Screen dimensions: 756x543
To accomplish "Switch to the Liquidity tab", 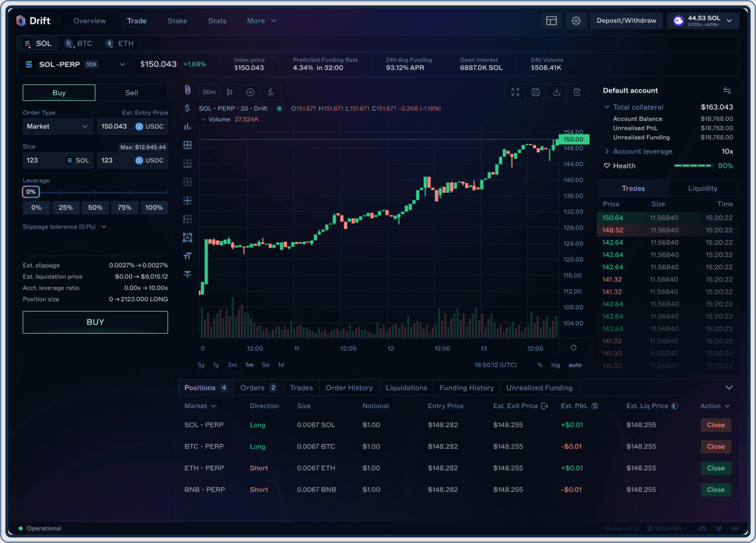I will [x=702, y=189].
